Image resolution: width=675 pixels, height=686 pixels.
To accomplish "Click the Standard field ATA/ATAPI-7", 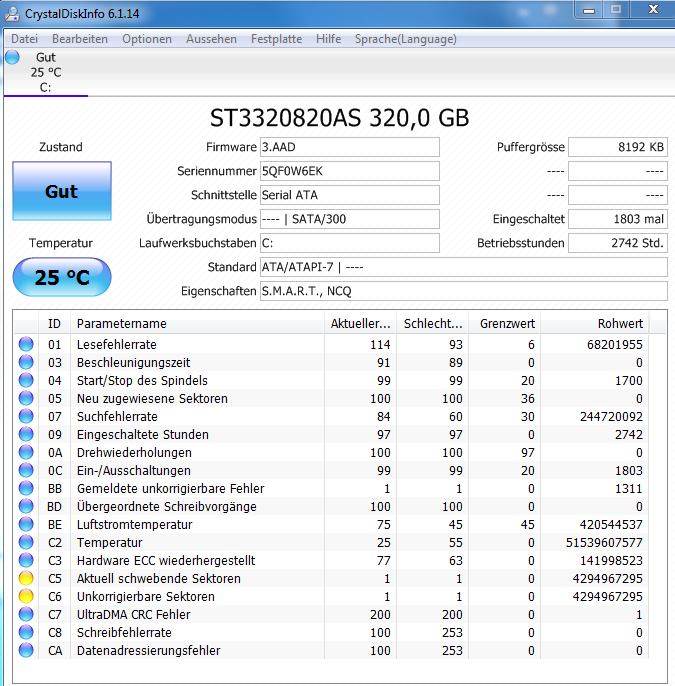I will [464, 267].
